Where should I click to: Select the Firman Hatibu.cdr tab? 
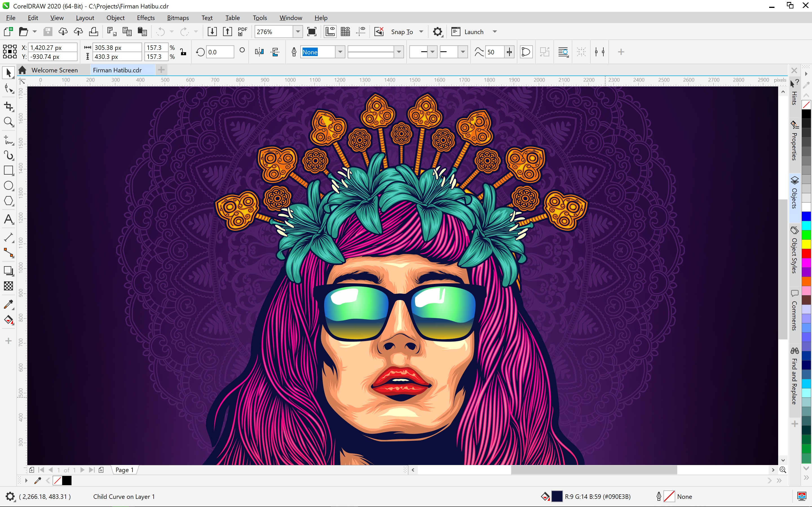(x=118, y=70)
